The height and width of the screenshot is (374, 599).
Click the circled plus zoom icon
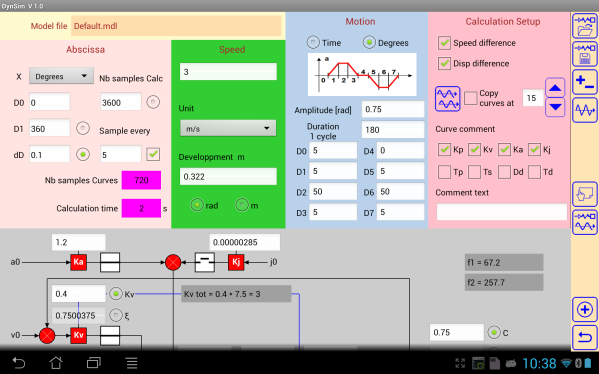(585, 309)
